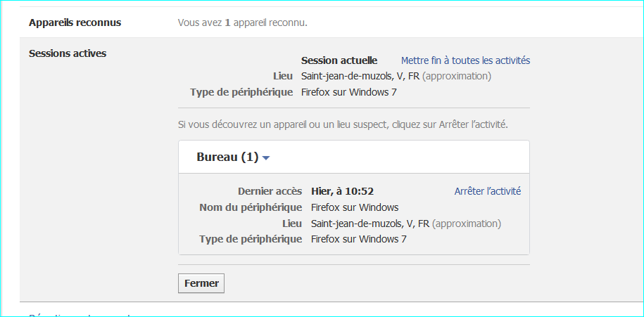The height and width of the screenshot is (317, 644).
Task: Click Bureau session 'Firefox sur Windows 7' type
Action: coord(358,239)
